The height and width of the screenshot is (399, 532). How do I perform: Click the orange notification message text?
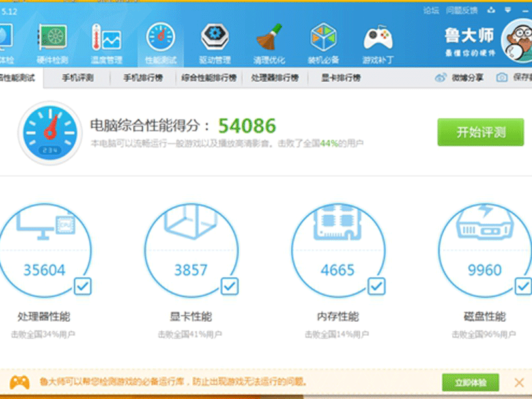(x=174, y=382)
